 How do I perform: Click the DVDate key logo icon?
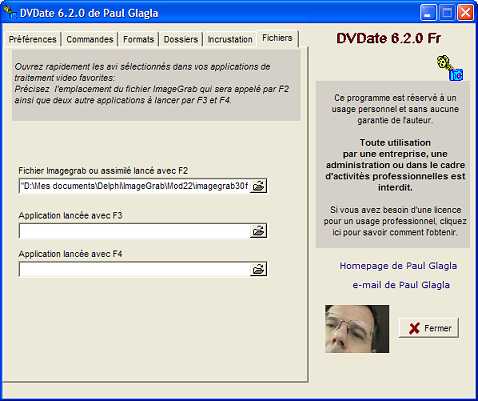450,68
